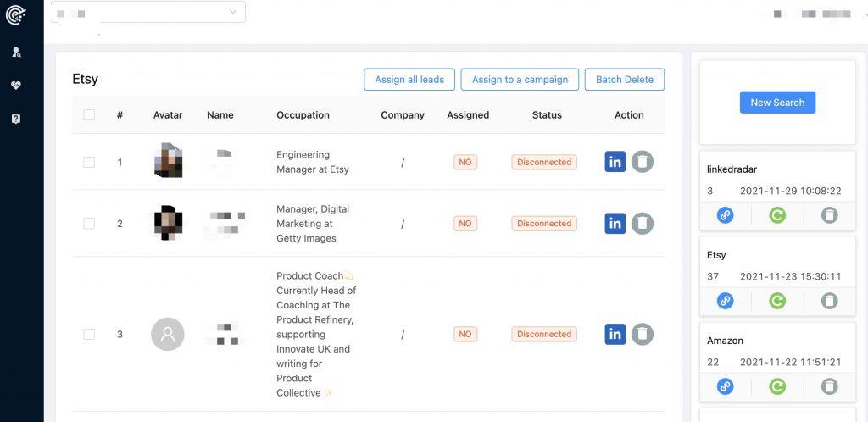Click the NO assigned tag in row 1
Viewport: 868px width, 422px height.
point(465,162)
